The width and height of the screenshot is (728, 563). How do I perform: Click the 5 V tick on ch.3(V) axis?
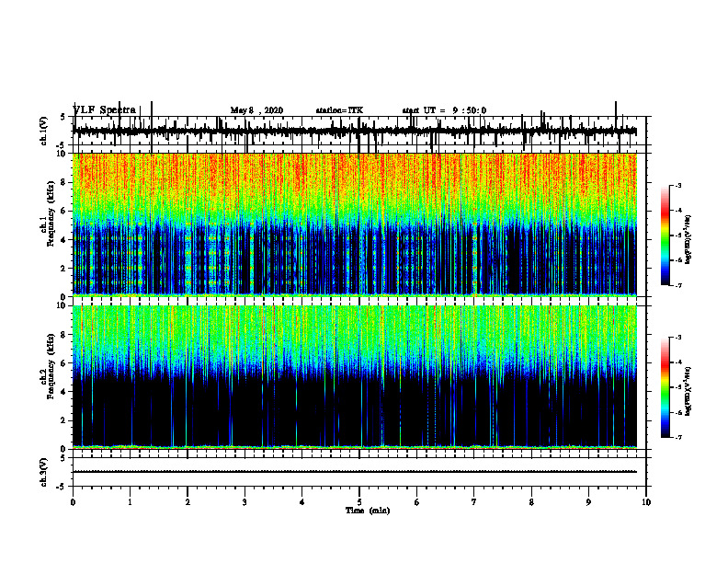click(63, 458)
